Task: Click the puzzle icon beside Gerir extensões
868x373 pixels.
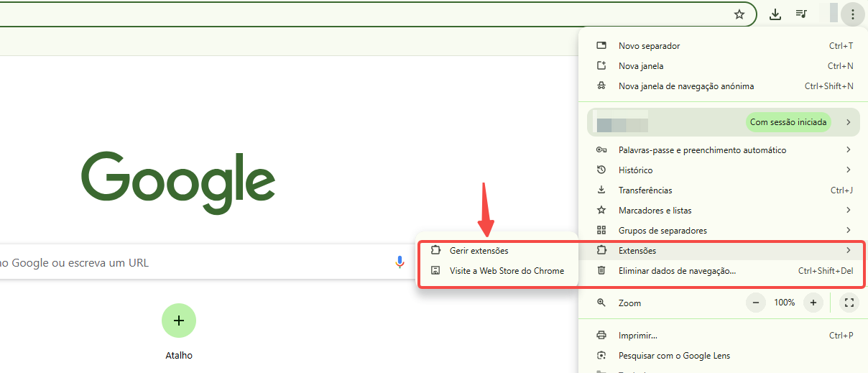Action: coord(435,250)
